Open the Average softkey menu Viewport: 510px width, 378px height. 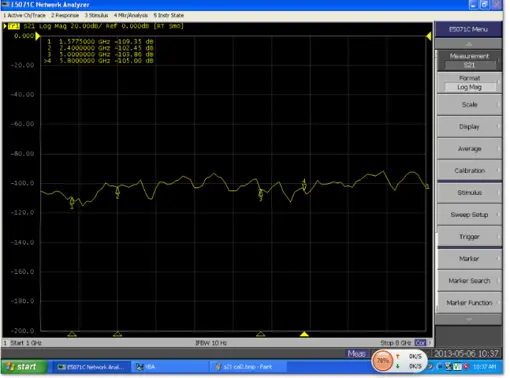click(469, 149)
